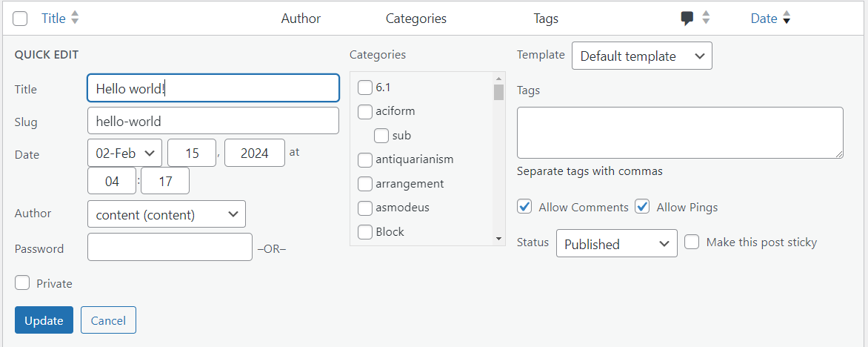Cancel the quick edit
Image resolution: width=868 pixels, height=347 pixels.
coord(108,320)
